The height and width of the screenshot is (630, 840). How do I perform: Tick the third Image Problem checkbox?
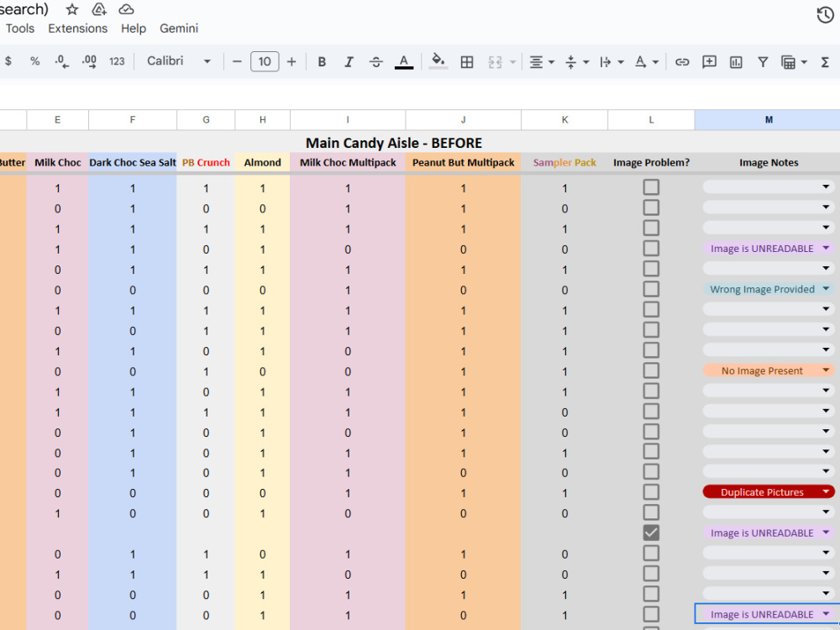[651, 228]
